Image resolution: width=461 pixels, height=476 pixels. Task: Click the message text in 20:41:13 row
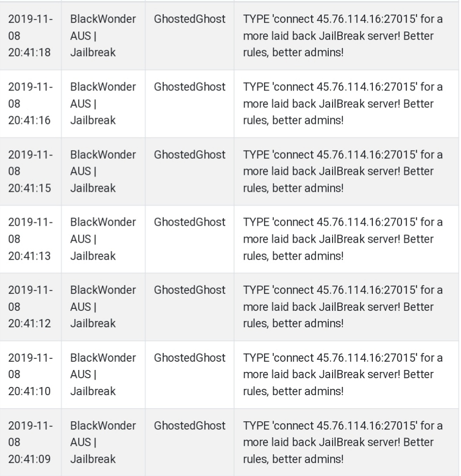pos(343,239)
